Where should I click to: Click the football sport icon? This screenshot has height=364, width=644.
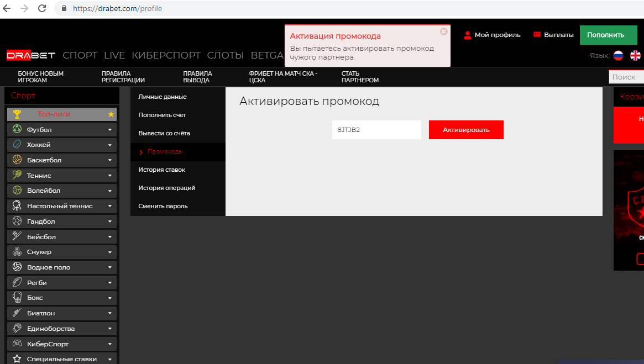[x=17, y=129]
